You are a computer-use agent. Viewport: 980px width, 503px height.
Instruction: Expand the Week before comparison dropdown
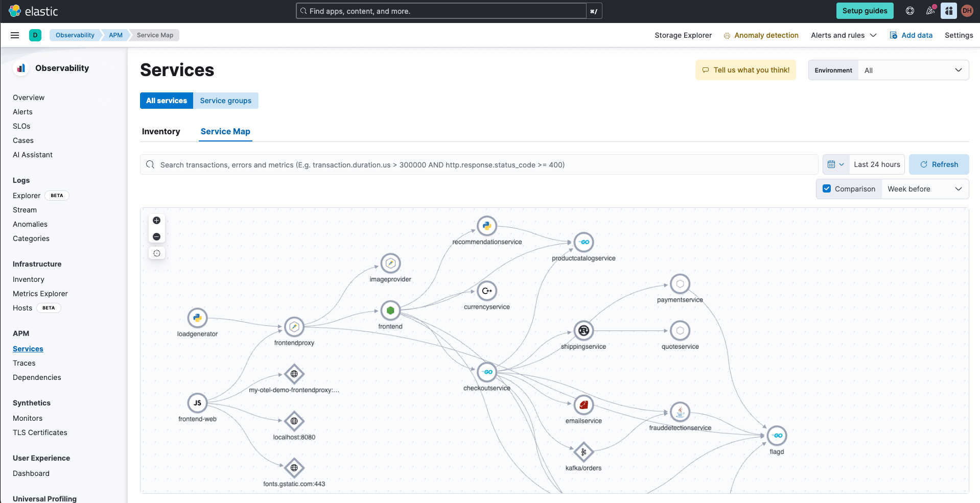[924, 189]
